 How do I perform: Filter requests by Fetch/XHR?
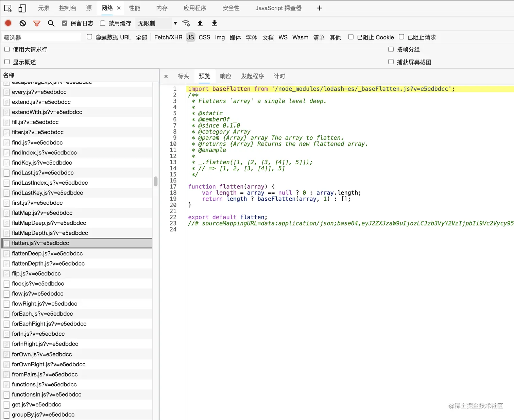click(168, 37)
